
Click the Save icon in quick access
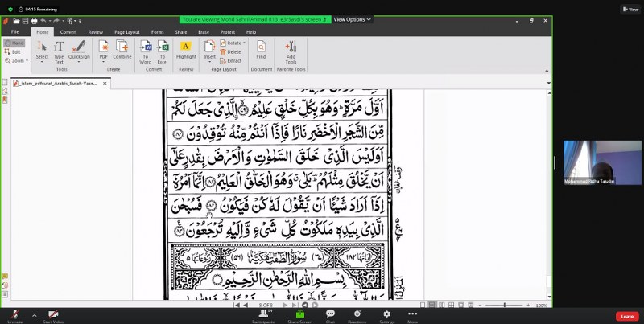point(26,21)
